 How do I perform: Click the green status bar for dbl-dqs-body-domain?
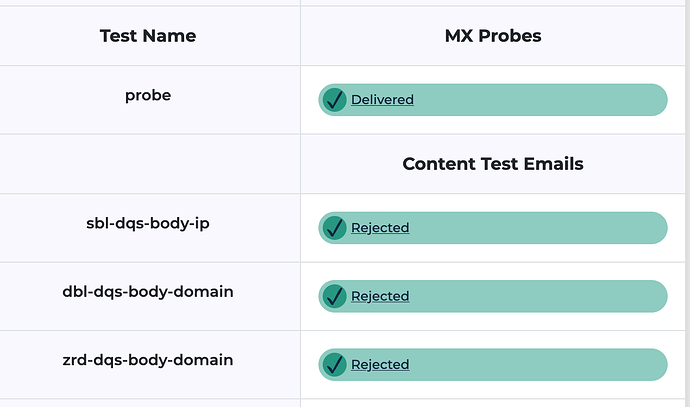click(493, 296)
